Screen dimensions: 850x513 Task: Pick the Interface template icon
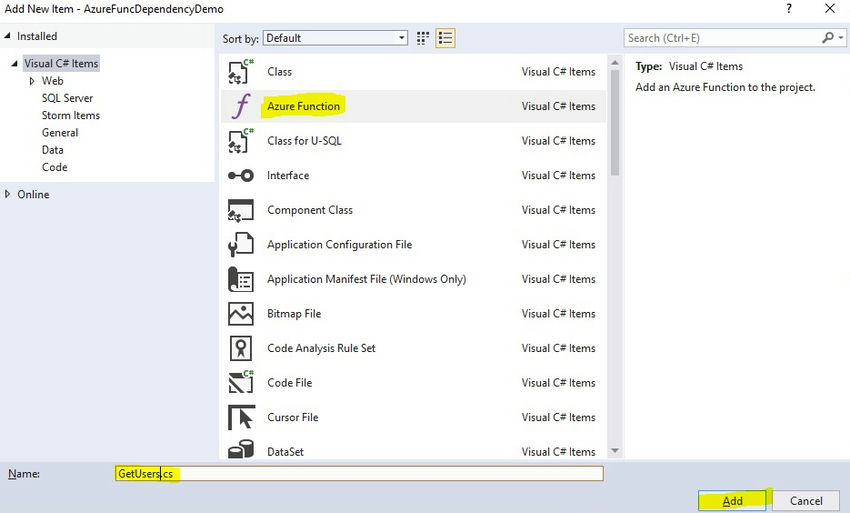241,176
